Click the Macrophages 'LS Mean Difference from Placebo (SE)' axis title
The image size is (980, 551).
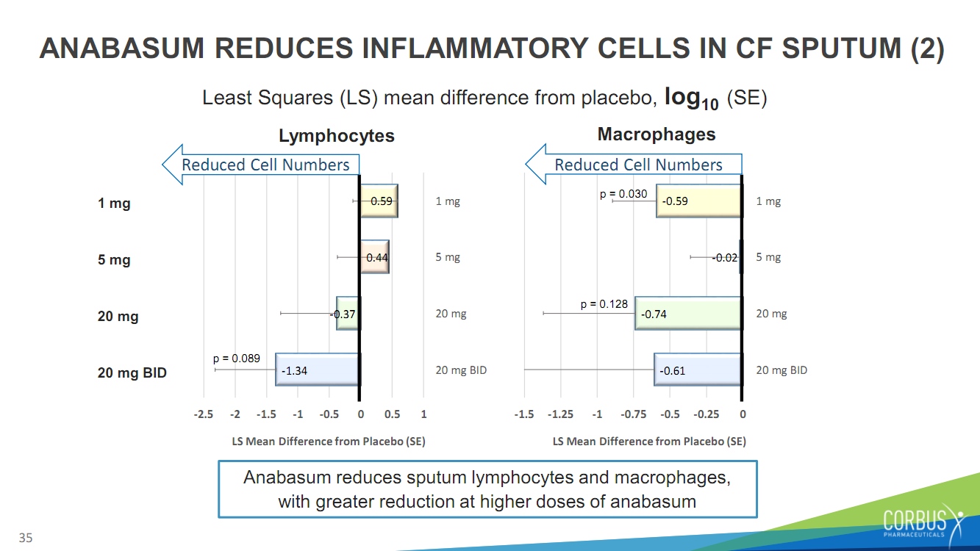click(x=649, y=442)
